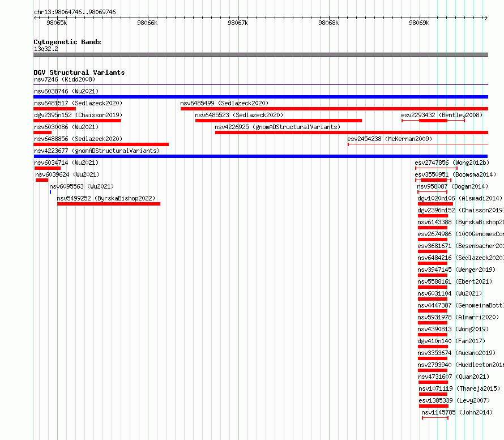This screenshot has height=440, width=504.
Task: Click the 98069k ruler position label
Action: click(419, 23)
